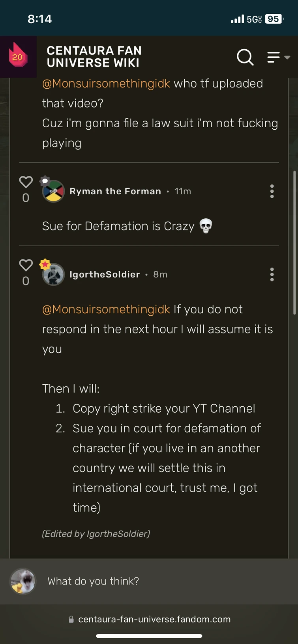Like Ryman the Forman's comment with the heart
This screenshot has height=644, width=298.
[x=26, y=182]
